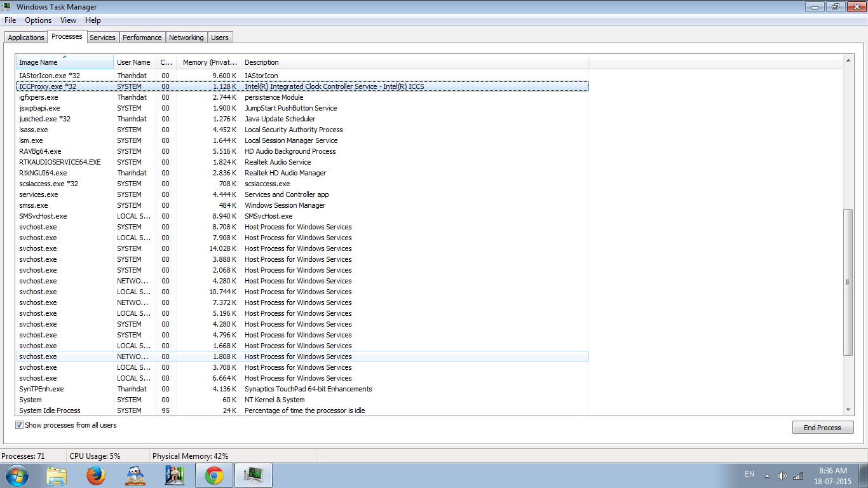Select SMSvcHost.exe process row

click(302, 216)
